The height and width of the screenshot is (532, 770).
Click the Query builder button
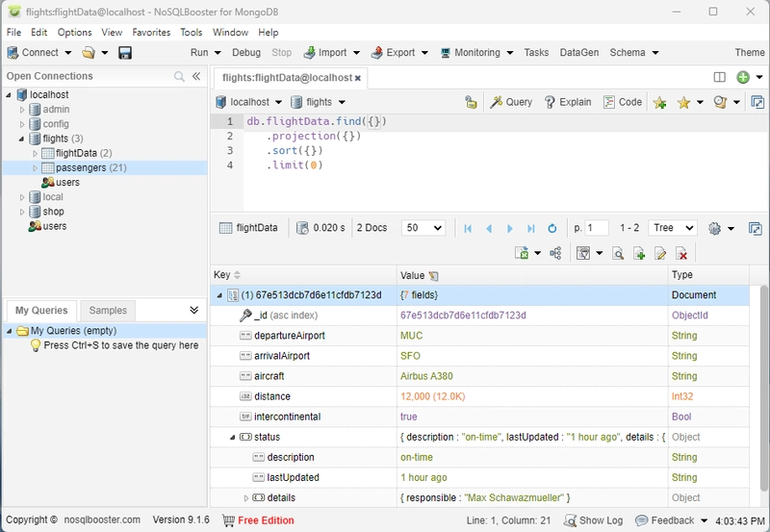pos(511,102)
